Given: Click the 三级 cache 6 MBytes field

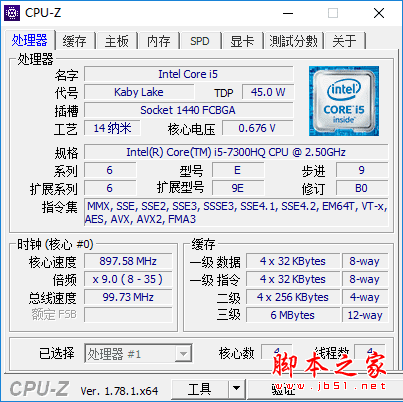Looking at the screenshot, I should tap(293, 315).
